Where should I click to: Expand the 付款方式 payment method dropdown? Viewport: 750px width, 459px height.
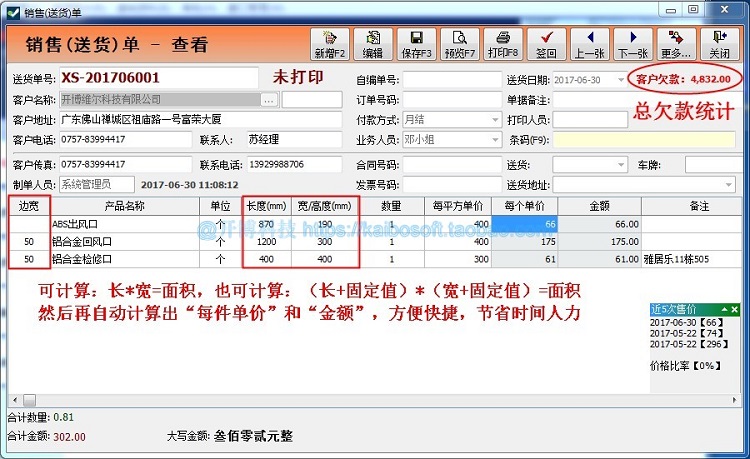[x=496, y=120]
